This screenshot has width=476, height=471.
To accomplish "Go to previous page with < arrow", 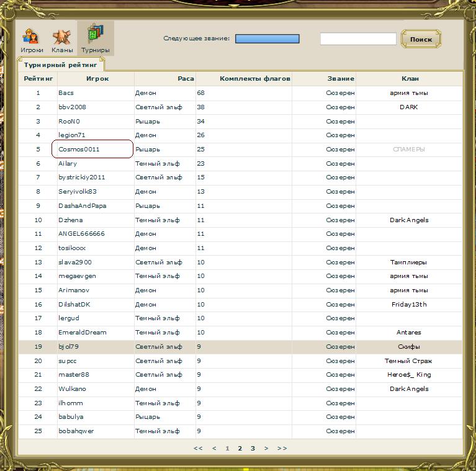I will coord(214,448).
